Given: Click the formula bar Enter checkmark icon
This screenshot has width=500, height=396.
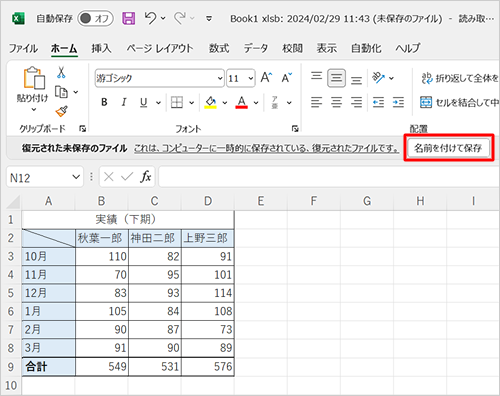Looking at the screenshot, I should [x=127, y=177].
